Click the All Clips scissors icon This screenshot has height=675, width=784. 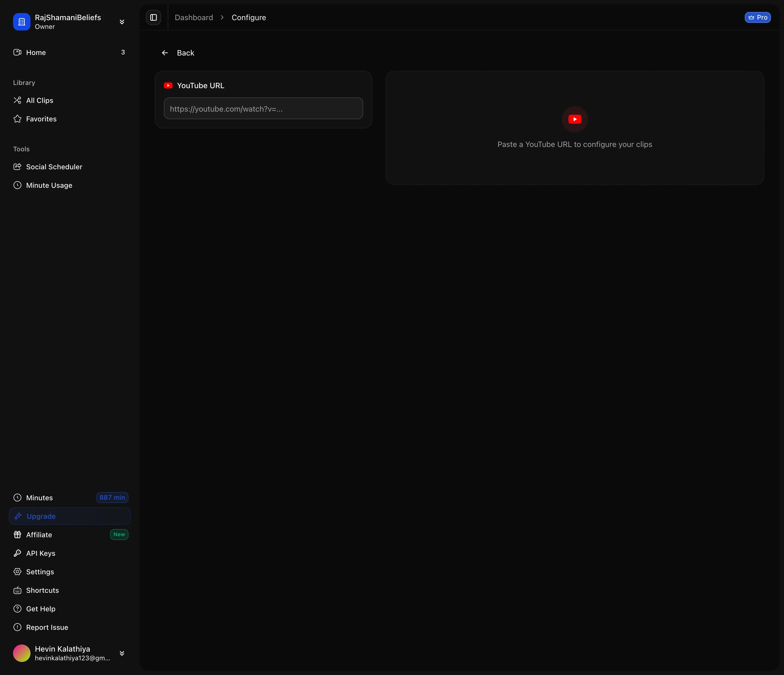click(17, 100)
